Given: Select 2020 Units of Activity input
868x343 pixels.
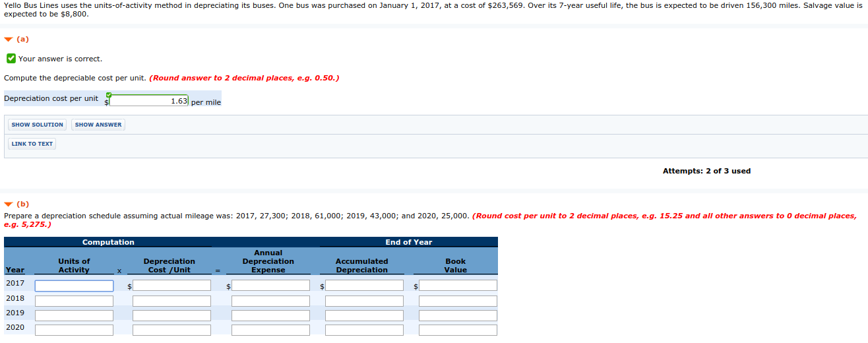Looking at the screenshot, I should click(x=75, y=330).
